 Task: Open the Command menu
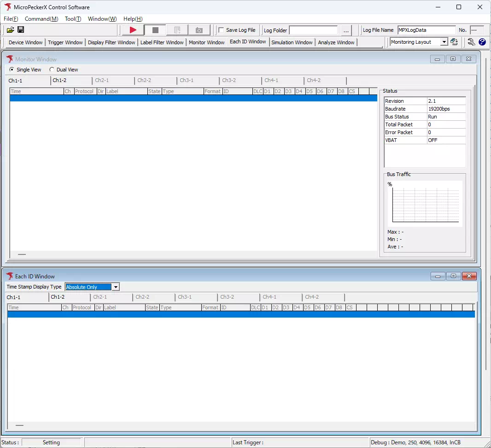pos(41,19)
